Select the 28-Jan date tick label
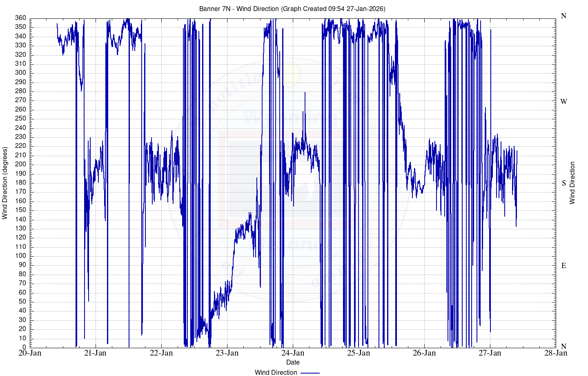Screen dimensions: 588x376 pos(555,353)
